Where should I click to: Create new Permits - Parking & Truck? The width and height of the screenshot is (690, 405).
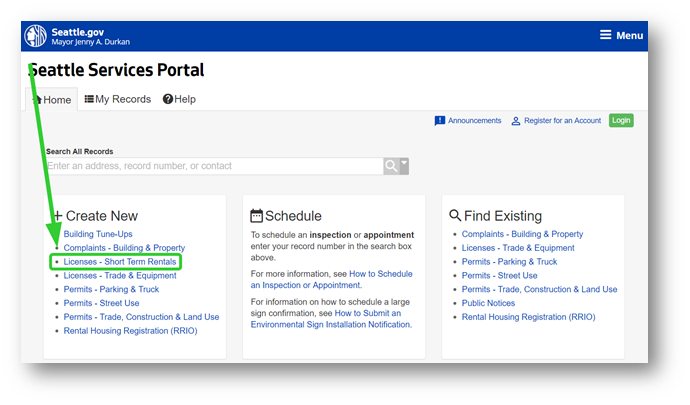[111, 289]
